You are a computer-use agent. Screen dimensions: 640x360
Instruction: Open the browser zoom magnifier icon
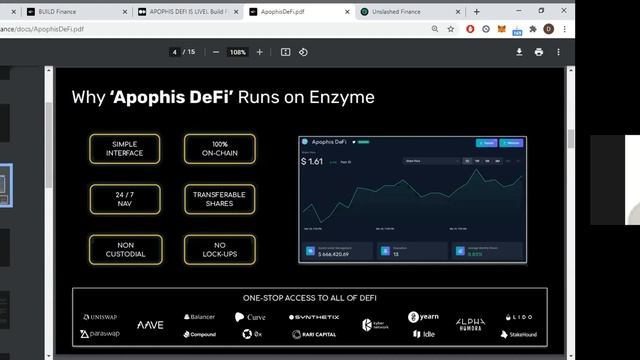[x=435, y=29]
